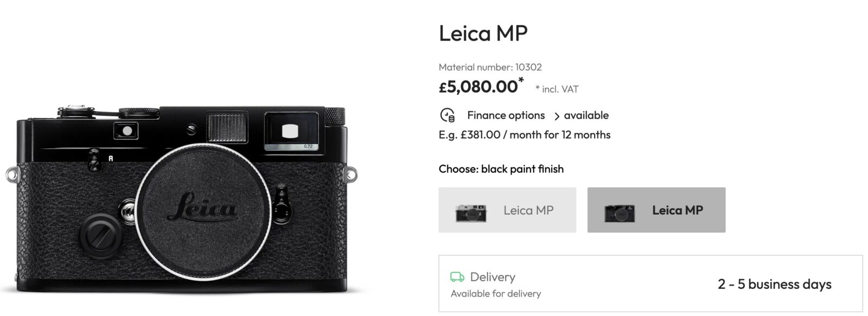Image resolution: width=868 pixels, height=316 pixels.
Task: Click the 'available' finance link
Action: click(586, 115)
